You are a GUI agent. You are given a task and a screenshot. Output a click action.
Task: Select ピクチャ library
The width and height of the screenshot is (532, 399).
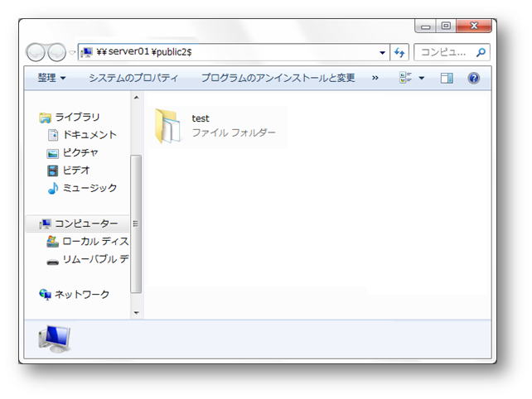(80, 152)
